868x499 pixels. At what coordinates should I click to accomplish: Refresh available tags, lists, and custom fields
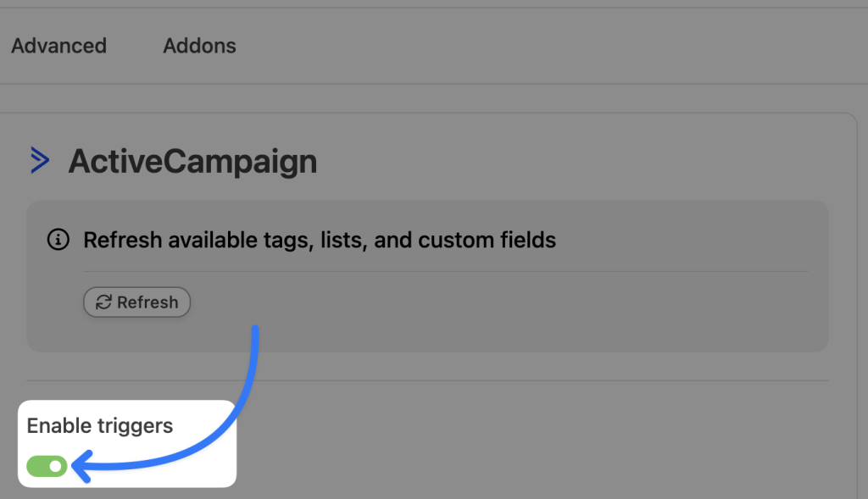click(x=136, y=302)
